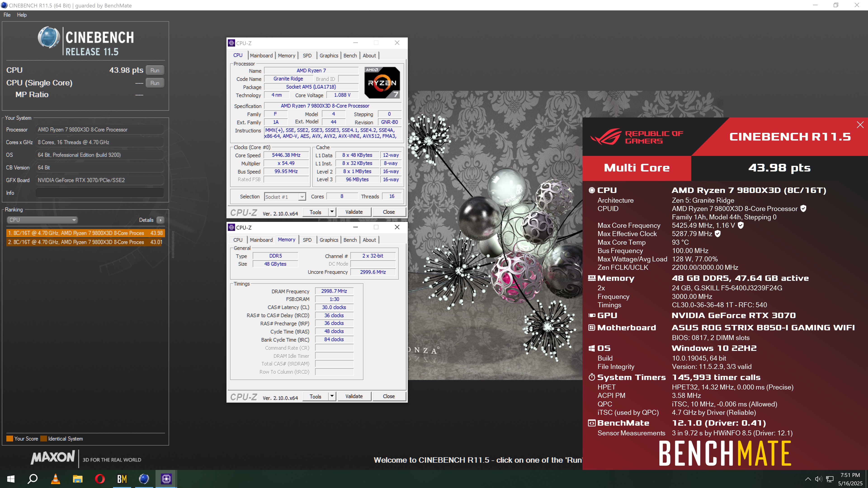Click the Specification field in CPU-Z
Image resolution: width=868 pixels, height=488 pixels.
333,106
